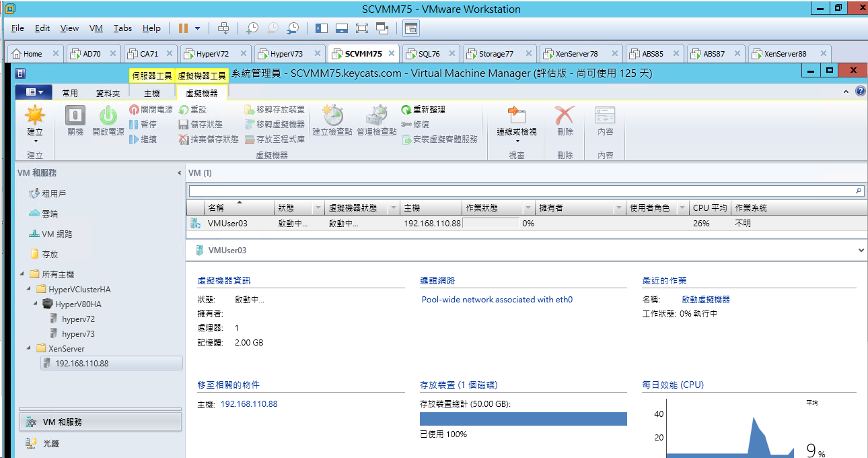Switch to the Home VMware tab
868x458 pixels.
pos(32,54)
